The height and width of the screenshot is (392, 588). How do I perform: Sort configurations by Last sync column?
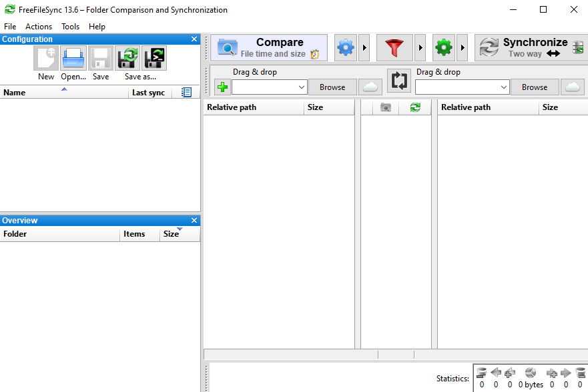click(x=150, y=93)
